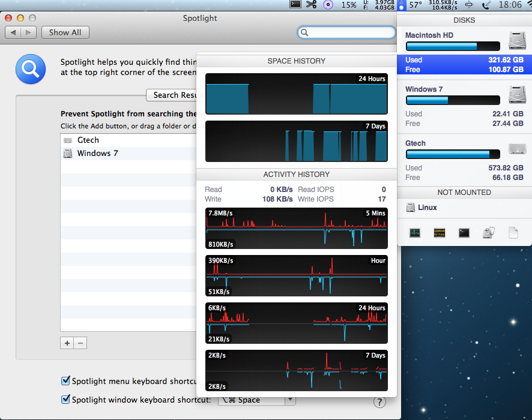Click the 24 Hours space history graph
The width and height of the screenshot is (532, 420).
297,94
